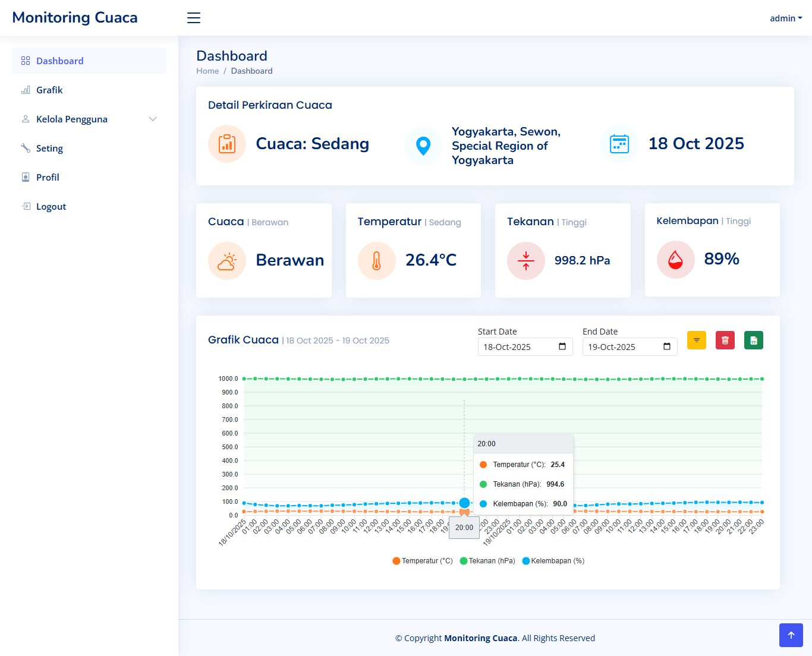Click the Monitoring Cuaca title link

pyautogui.click(x=74, y=17)
